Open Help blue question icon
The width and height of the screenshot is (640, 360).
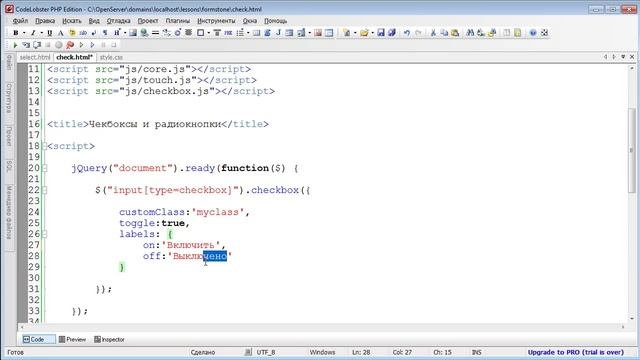533,33
